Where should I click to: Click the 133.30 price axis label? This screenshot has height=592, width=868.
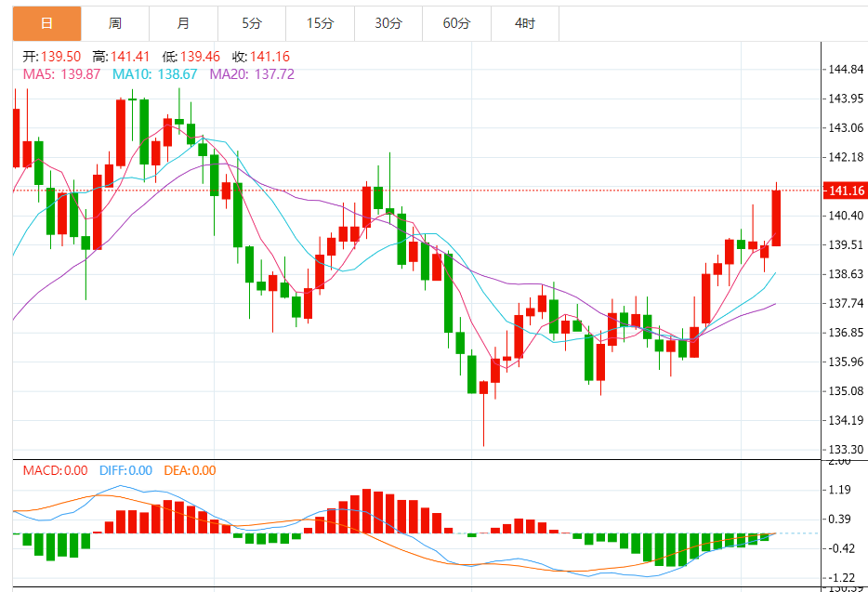pos(846,450)
